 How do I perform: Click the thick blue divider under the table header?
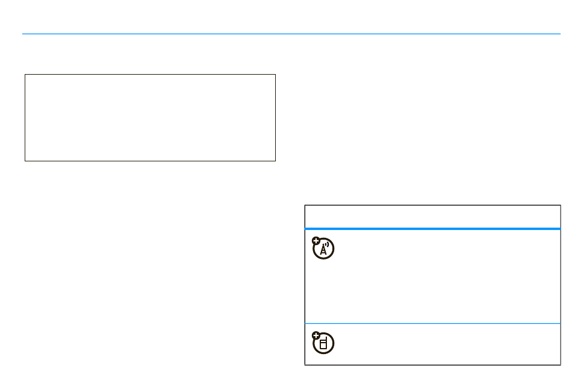click(433, 229)
